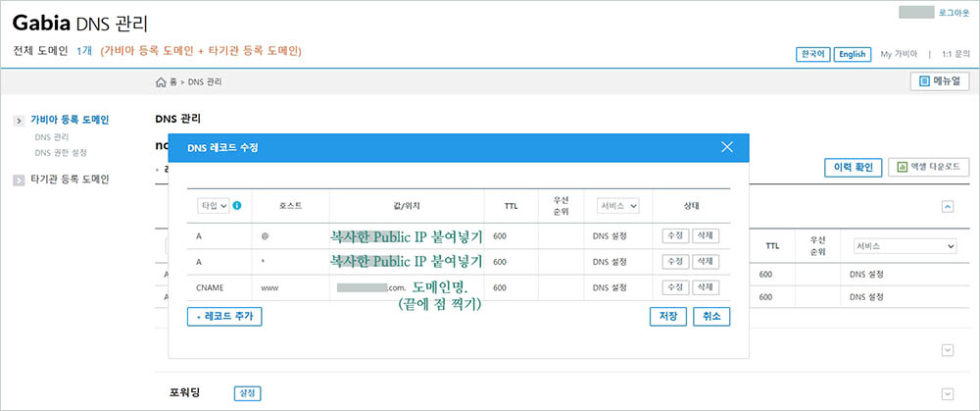Open DNS 권한 설정 in sidebar
The width and height of the screenshot is (980, 411).
click(x=61, y=153)
